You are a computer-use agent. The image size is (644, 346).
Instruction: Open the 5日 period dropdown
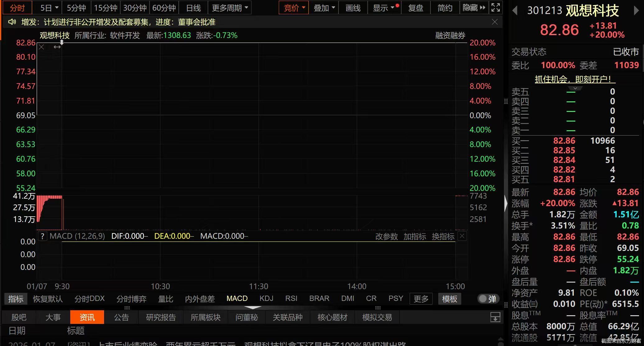49,8
